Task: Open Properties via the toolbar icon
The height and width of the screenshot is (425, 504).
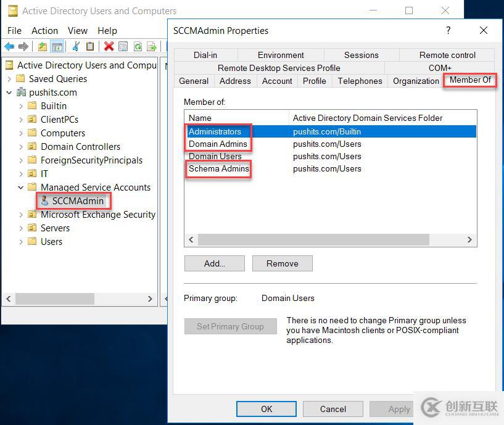Action: coord(123,47)
